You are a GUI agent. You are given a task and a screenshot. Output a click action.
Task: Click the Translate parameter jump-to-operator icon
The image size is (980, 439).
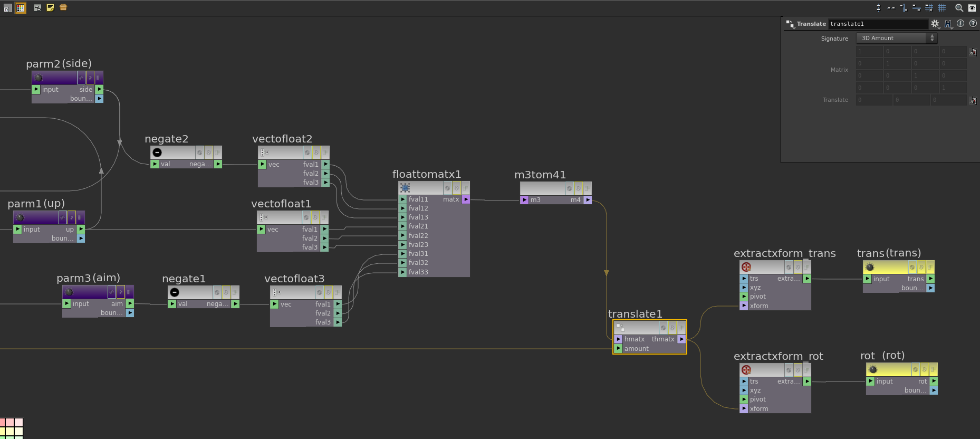point(973,100)
